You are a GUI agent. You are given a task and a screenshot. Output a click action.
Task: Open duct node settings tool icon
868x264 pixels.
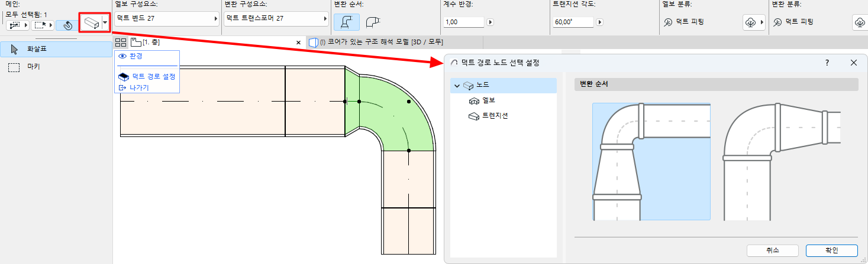tap(91, 24)
